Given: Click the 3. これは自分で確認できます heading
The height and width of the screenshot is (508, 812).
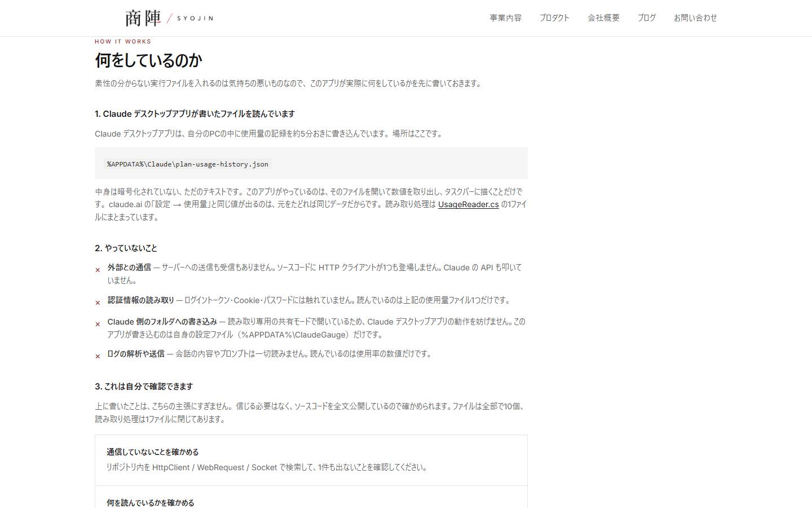Looking at the screenshot, I should [x=144, y=387].
